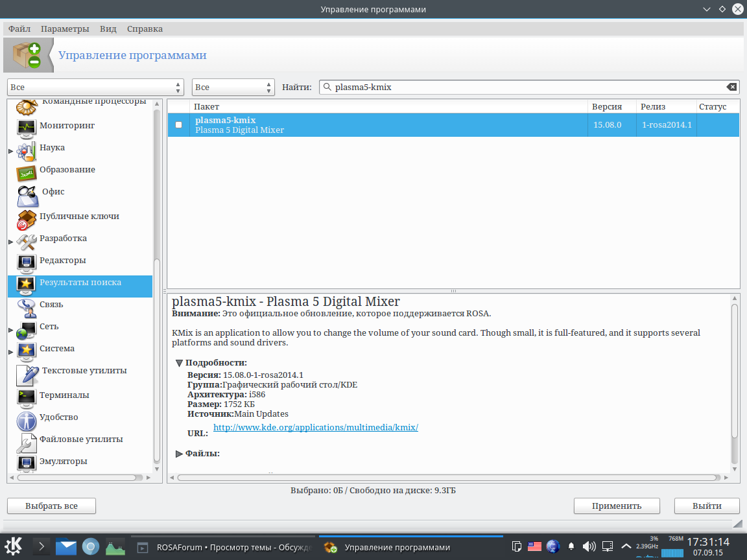Click the Наука flask icon
Viewport: 747px width, 560px height.
[26, 151]
